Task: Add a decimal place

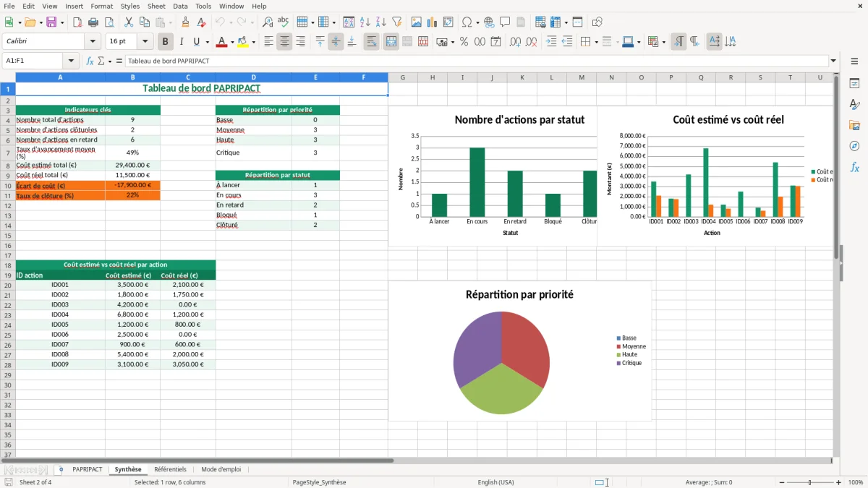Action: [x=516, y=42]
